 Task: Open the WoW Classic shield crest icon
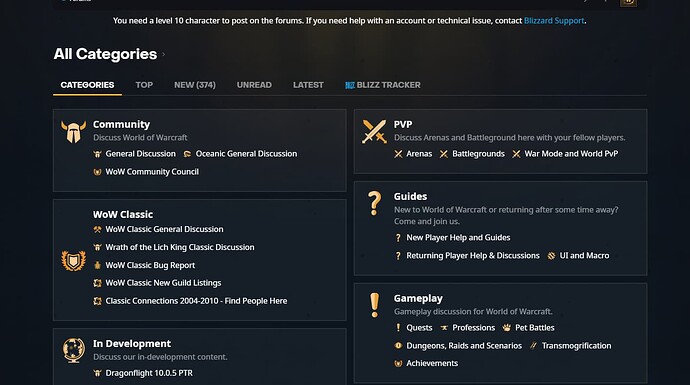point(73,260)
